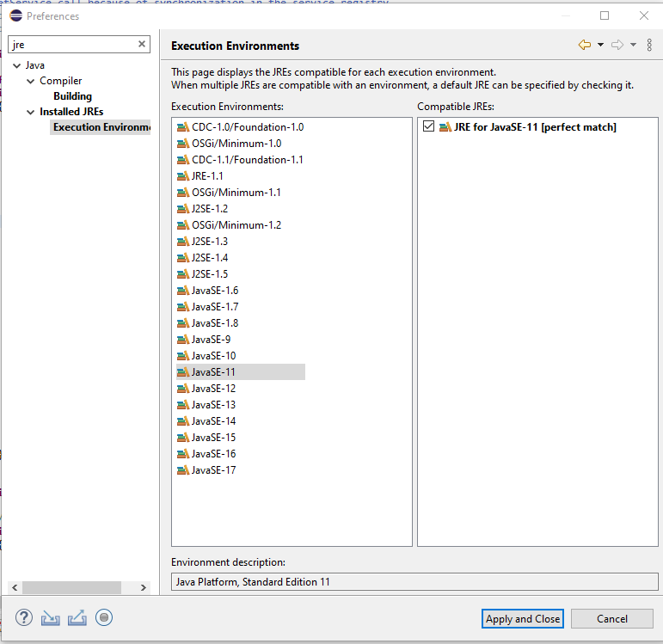Click the filter text field containing jre
The width and height of the screenshot is (663, 644).
tap(78, 45)
